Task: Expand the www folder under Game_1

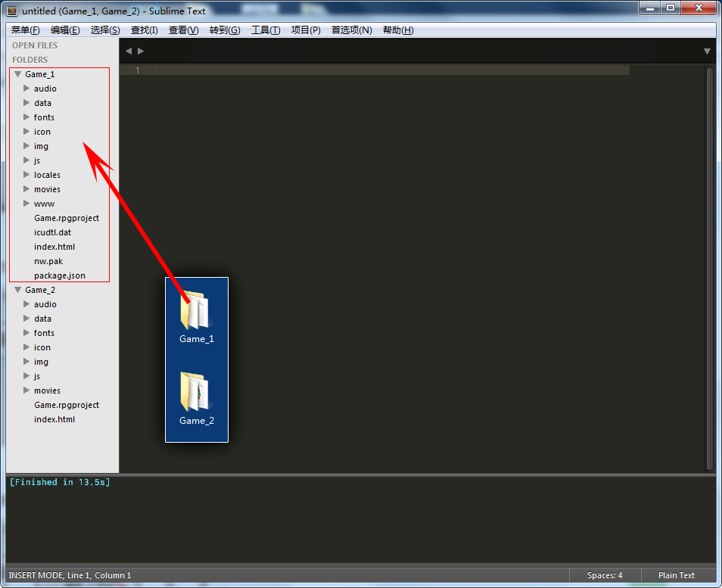Action: [x=26, y=203]
